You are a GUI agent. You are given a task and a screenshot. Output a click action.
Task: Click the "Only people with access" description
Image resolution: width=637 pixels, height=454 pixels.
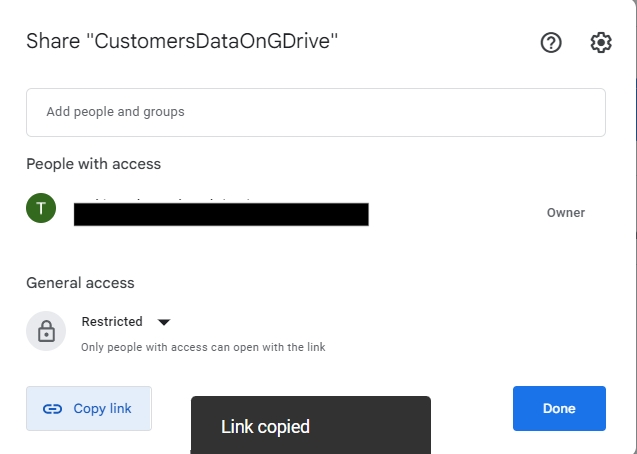tap(203, 347)
